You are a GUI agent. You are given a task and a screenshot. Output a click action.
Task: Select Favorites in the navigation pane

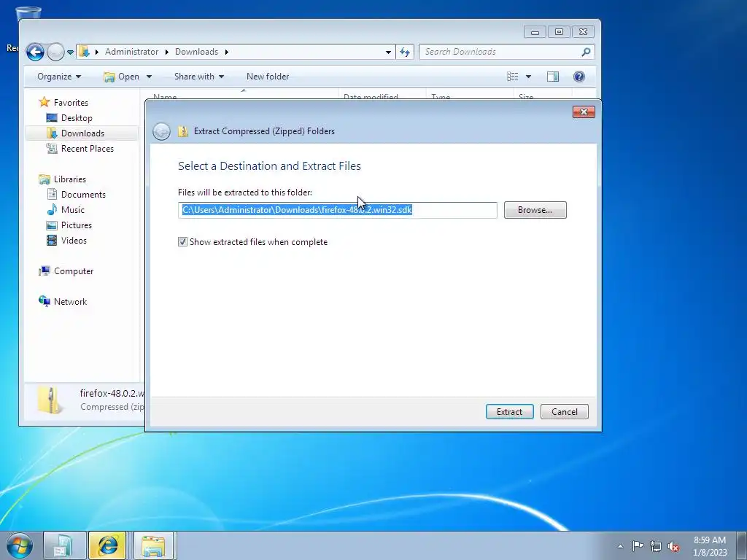(71, 102)
